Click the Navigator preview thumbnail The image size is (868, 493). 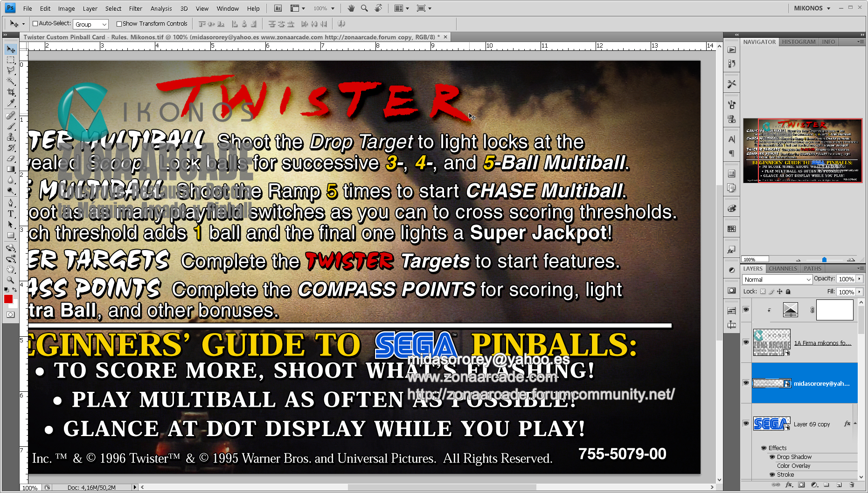[x=802, y=150]
